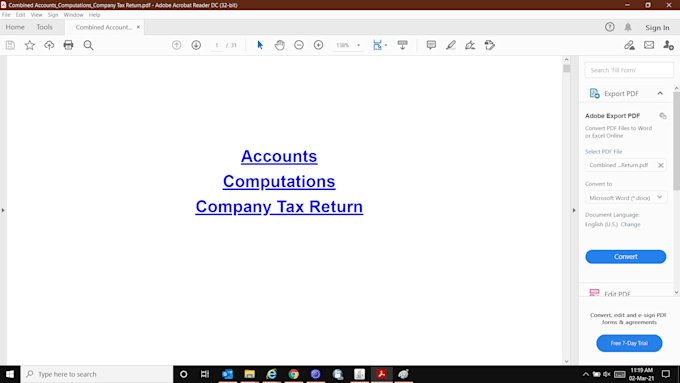Screen dimensions: 680x383
Task: Upload file to cloud icon
Action: 49,45
